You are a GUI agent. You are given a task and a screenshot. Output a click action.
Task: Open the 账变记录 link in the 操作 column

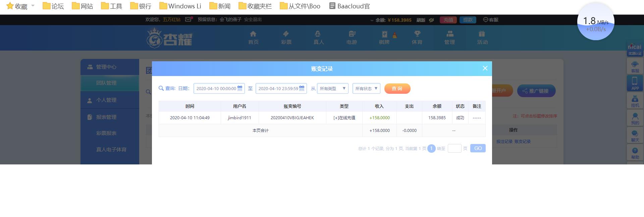click(x=522, y=142)
